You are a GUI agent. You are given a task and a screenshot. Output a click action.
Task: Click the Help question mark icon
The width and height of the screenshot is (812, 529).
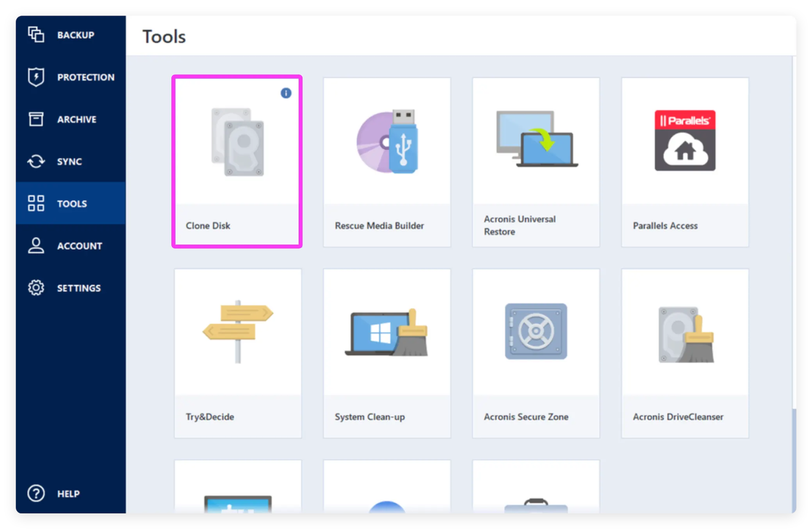tap(36, 493)
